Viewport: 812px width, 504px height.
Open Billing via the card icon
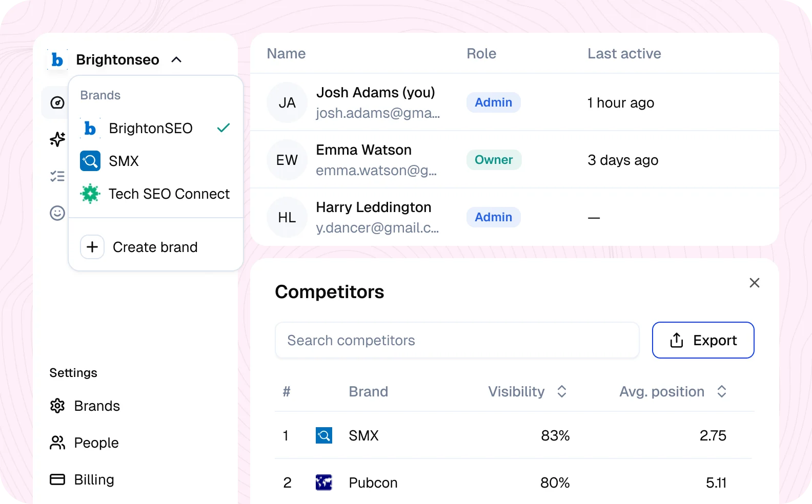tap(58, 479)
